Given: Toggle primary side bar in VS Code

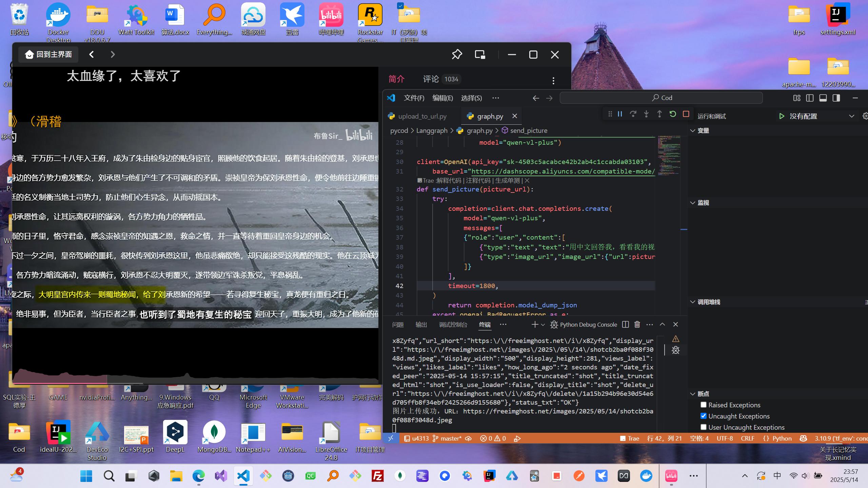Looking at the screenshot, I should [x=810, y=98].
